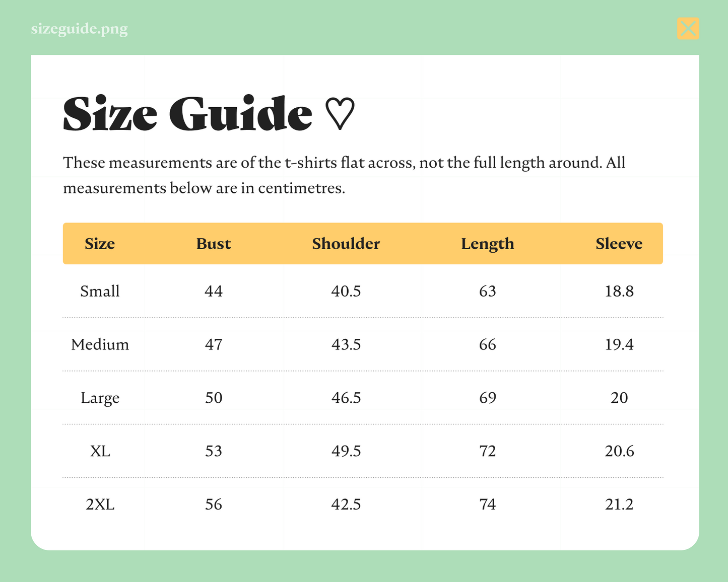Select the Small size row label

(100, 291)
